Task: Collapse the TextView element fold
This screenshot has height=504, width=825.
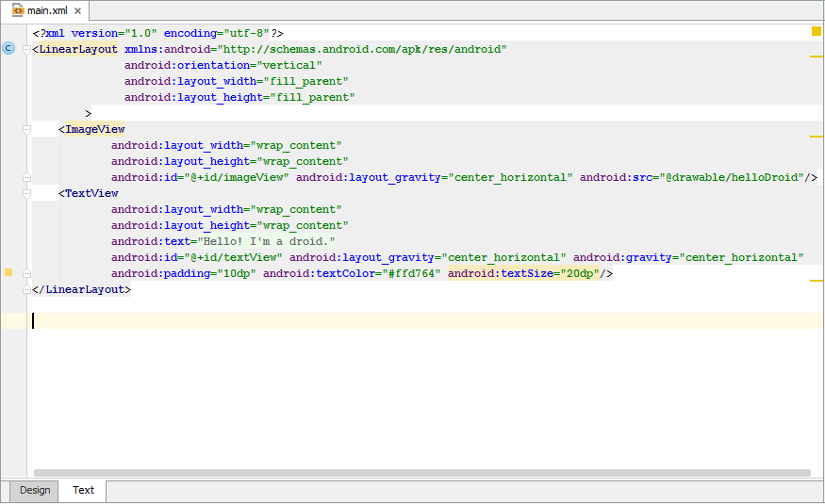Action: coord(27,193)
